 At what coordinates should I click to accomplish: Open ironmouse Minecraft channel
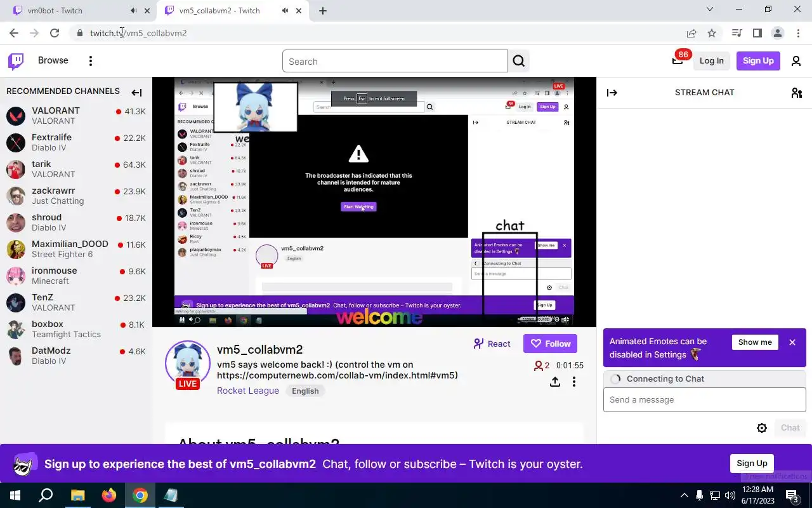point(76,276)
